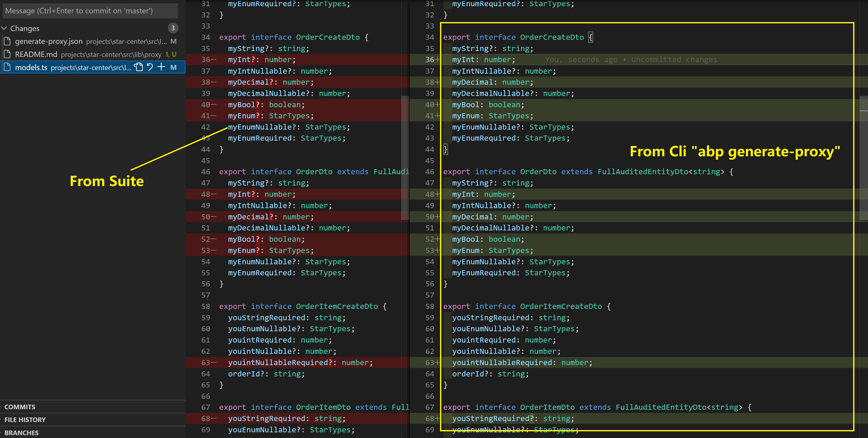This screenshot has height=438, width=868.
Task: Click the README.md file icon
Action: [7, 54]
